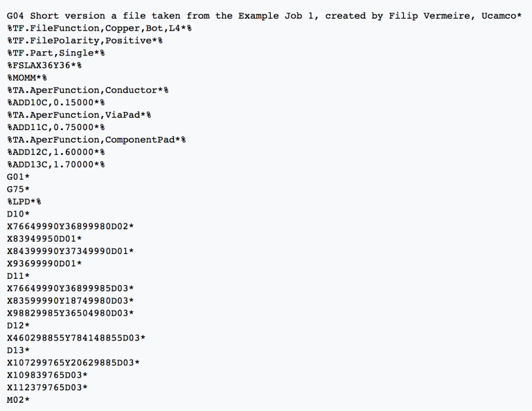Click the G75 command line

click(x=19, y=189)
